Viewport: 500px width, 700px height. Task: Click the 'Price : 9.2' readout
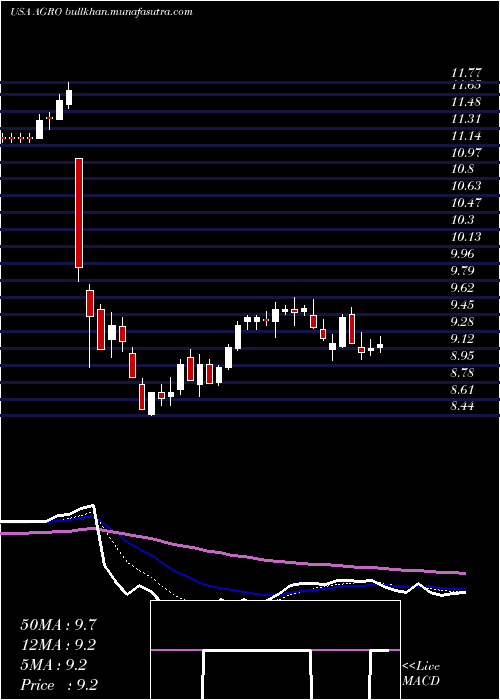tap(59, 685)
